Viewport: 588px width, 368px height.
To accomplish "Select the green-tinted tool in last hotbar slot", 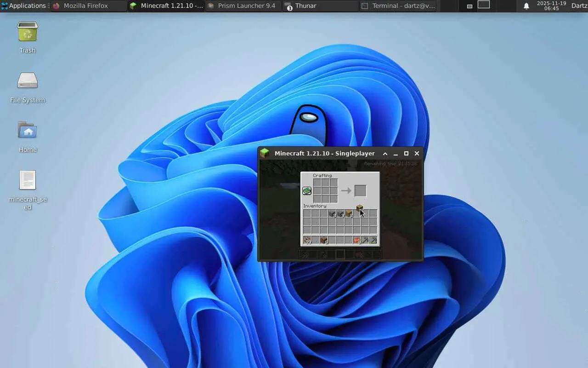I will coord(373,240).
